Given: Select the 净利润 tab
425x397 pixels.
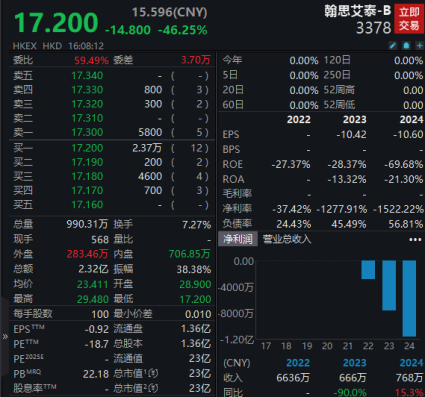Looking at the screenshot, I should tap(238, 239).
